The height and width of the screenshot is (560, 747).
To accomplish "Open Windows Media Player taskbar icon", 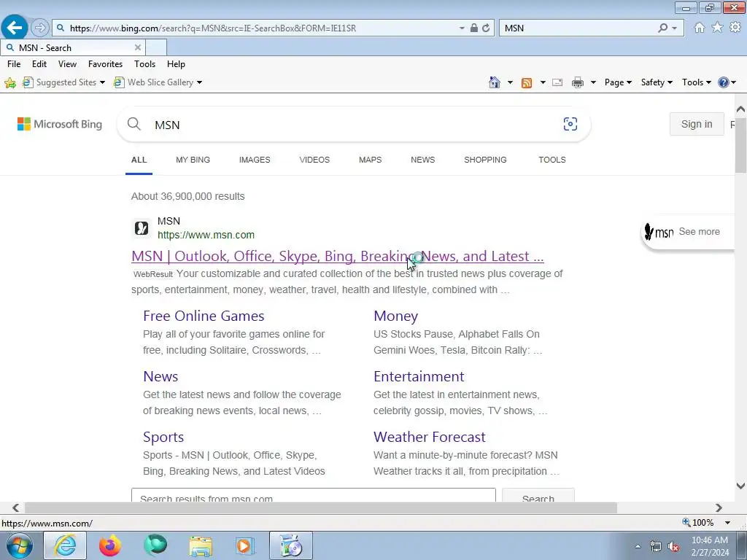I will pos(245,545).
